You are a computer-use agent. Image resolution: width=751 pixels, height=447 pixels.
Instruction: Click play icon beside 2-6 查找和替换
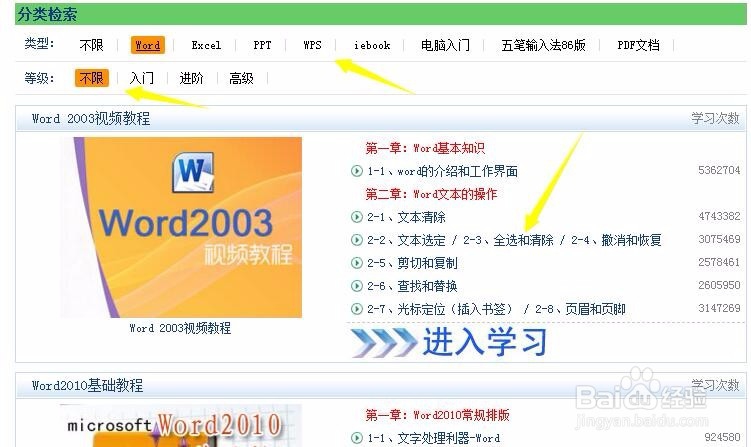click(x=357, y=286)
